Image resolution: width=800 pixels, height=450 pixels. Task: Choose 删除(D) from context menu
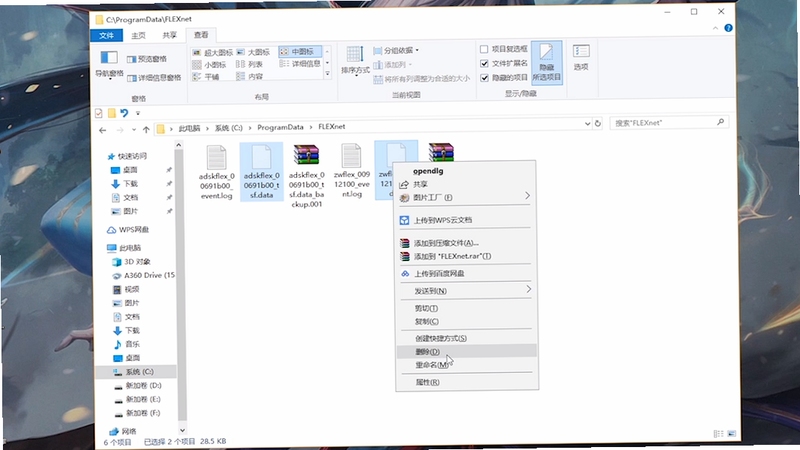(x=467, y=352)
